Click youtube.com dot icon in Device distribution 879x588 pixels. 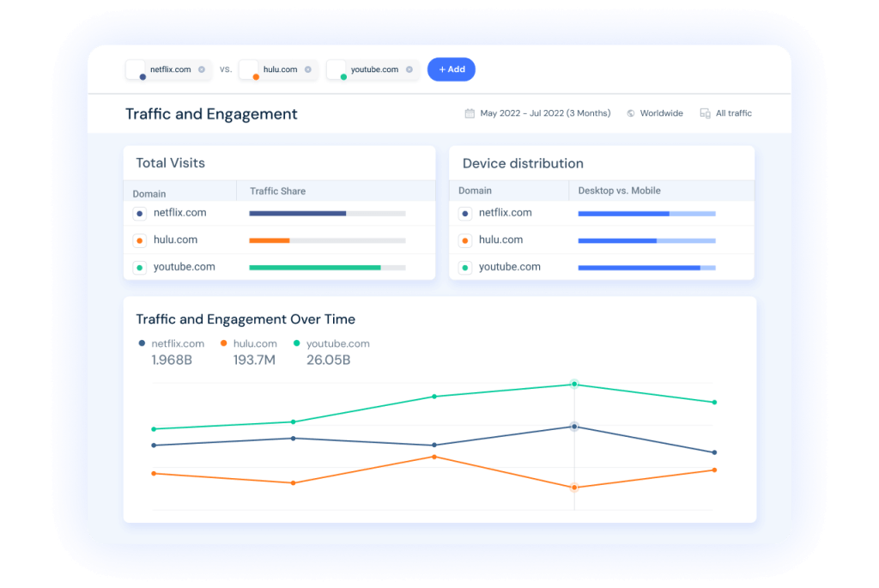click(x=465, y=268)
